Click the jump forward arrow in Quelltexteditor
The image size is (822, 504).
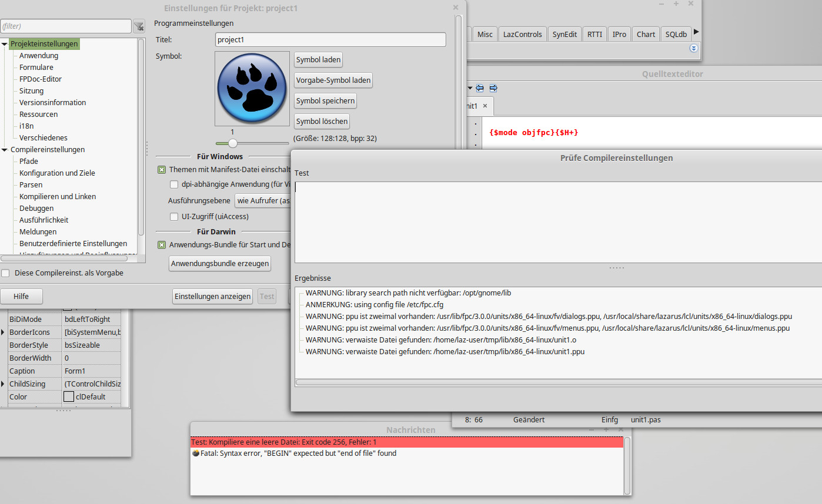(x=493, y=88)
